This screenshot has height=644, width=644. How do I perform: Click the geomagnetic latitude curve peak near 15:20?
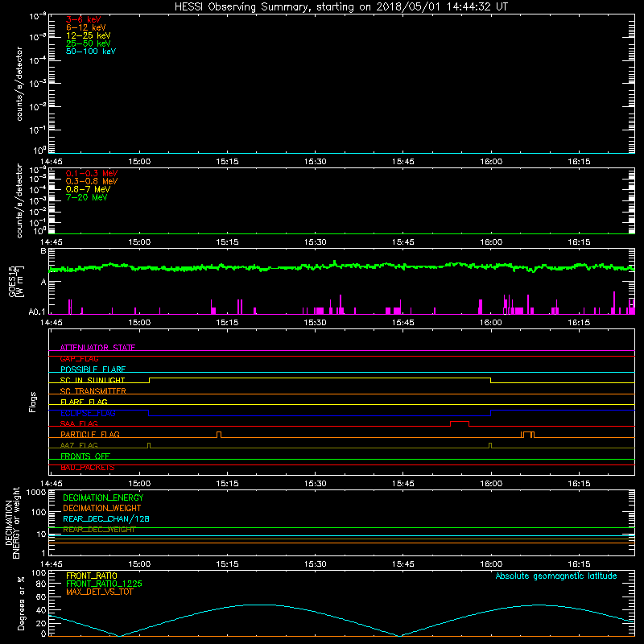tap(257, 605)
